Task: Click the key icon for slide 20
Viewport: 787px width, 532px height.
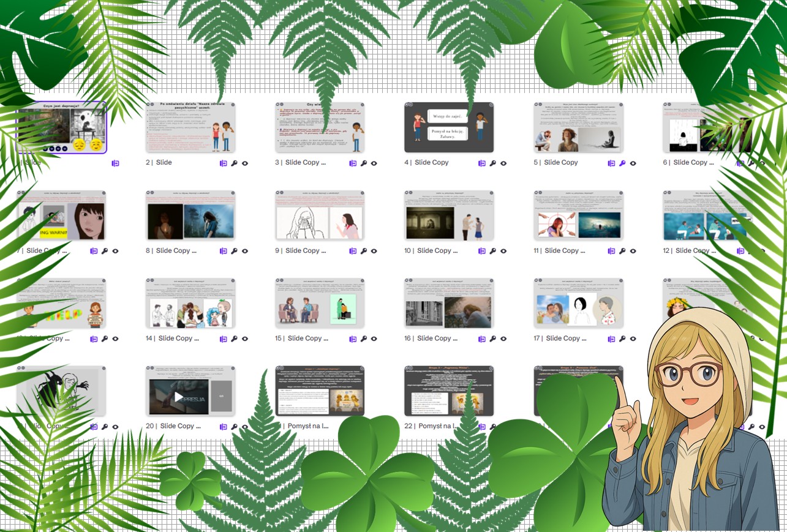Action: pos(234,427)
